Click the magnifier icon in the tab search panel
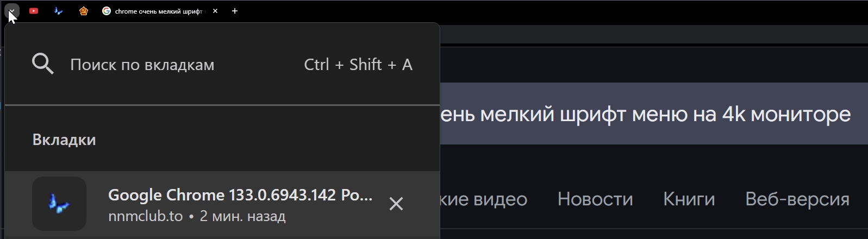 point(43,64)
